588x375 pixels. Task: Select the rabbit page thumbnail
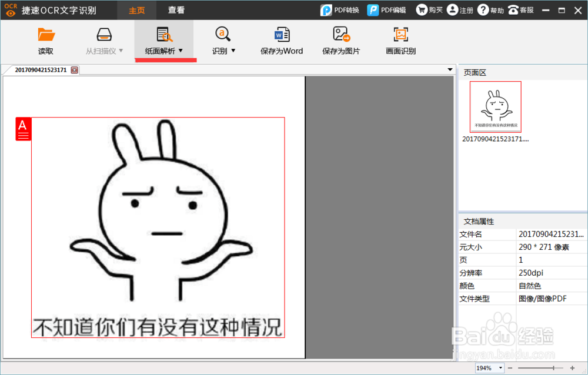pos(495,107)
